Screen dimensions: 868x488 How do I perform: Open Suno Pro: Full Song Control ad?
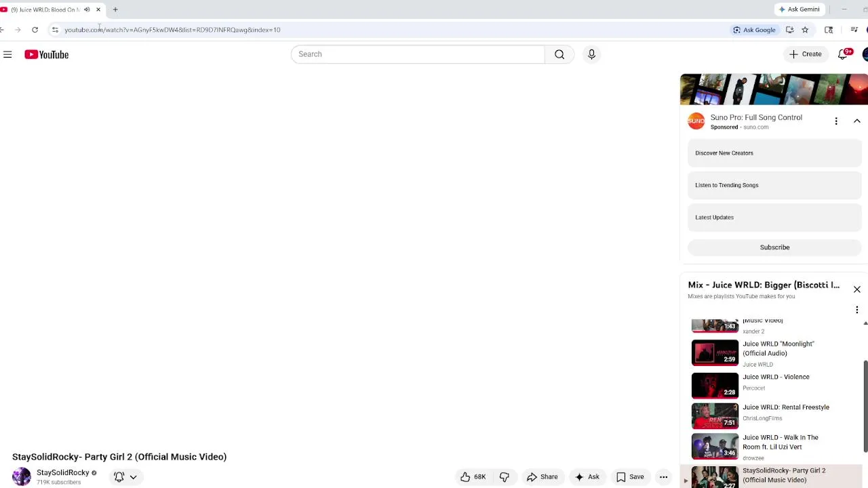click(756, 117)
